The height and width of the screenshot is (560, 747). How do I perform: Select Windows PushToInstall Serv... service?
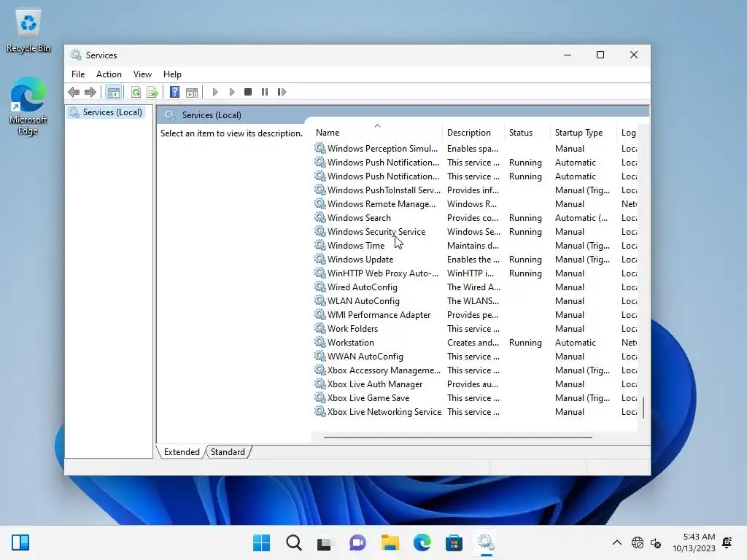(x=384, y=190)
